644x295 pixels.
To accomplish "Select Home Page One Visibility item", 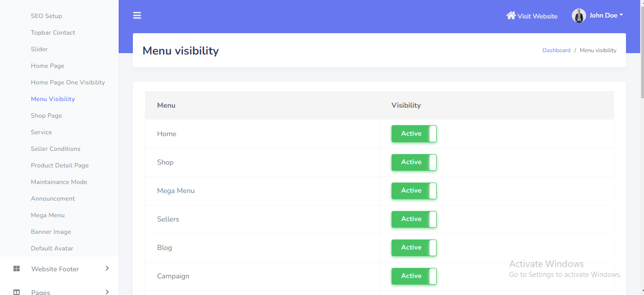I will point(68,83).
